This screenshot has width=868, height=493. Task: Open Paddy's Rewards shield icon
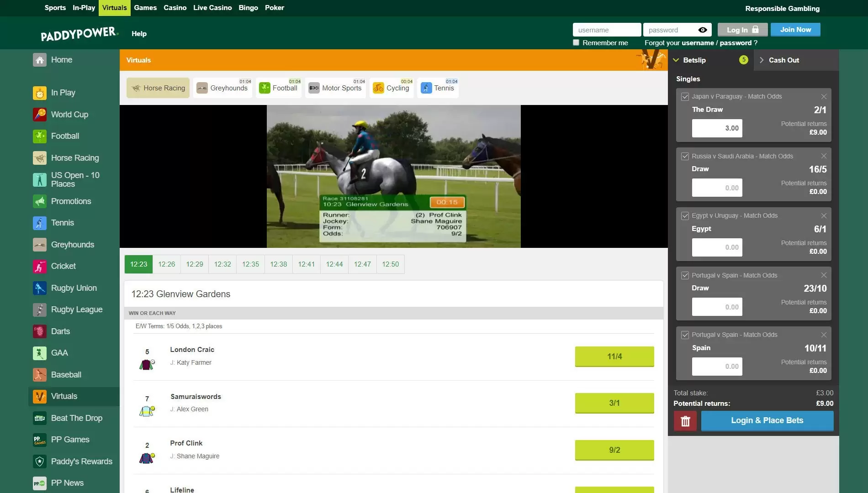click(40, 462)
